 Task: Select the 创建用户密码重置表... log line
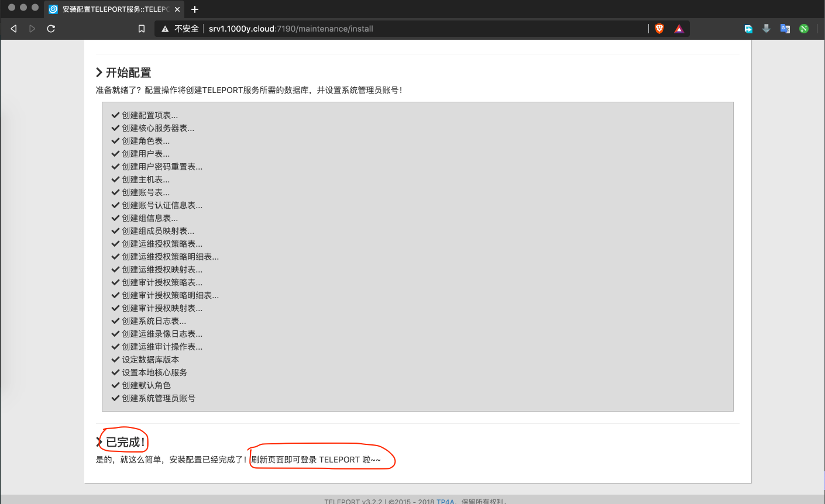click(157, 167)
